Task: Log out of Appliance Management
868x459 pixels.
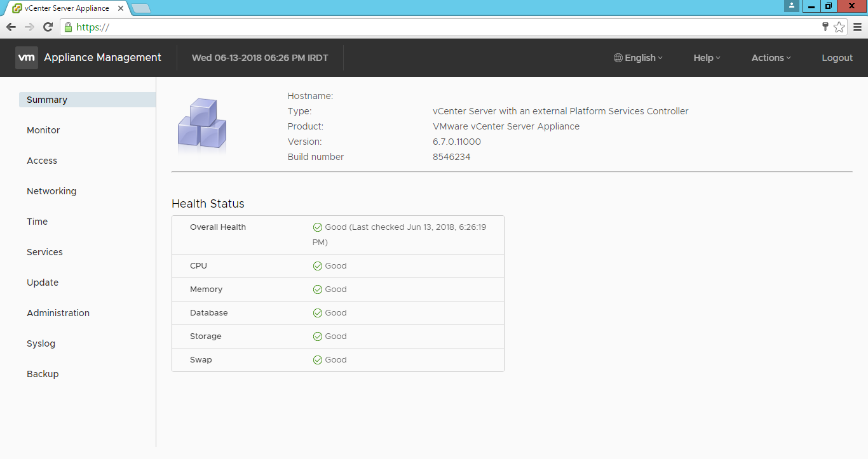Action: pos(837,57)
